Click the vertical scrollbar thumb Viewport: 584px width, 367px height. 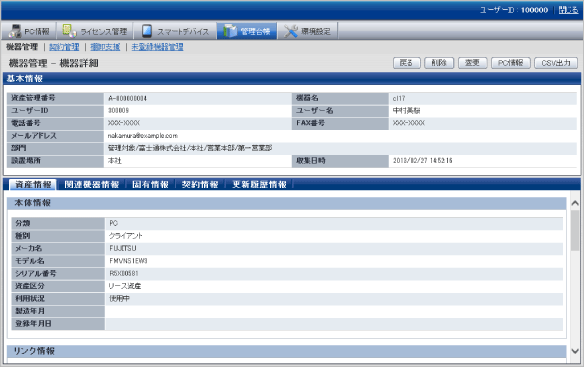tap(575, 230)
